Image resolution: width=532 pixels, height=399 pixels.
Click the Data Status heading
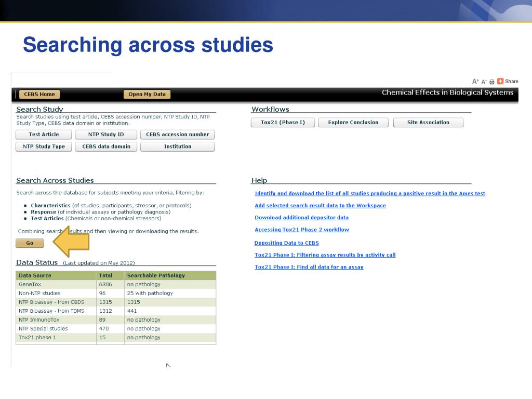click(x=37, y=262)
